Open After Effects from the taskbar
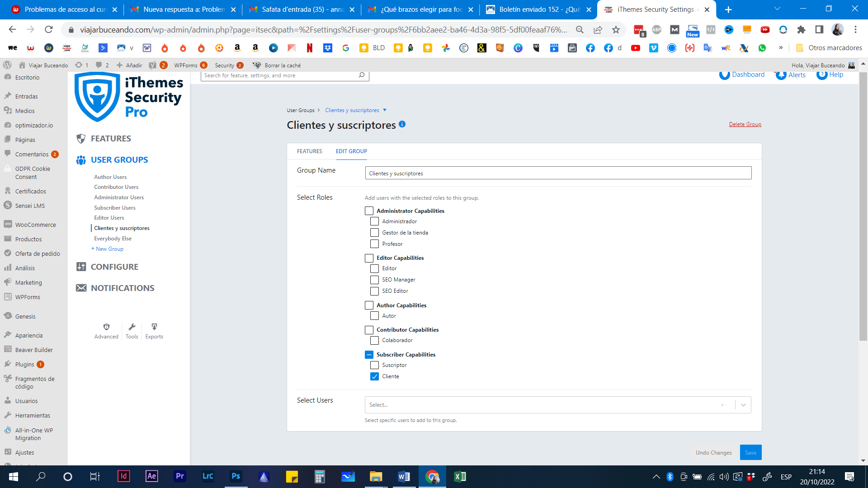 [x=152, y=476]
